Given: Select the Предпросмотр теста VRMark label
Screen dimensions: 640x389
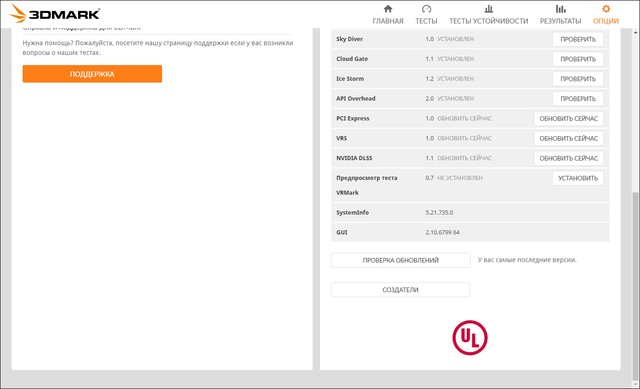Looking at the screenshot, I should (367, 185).
